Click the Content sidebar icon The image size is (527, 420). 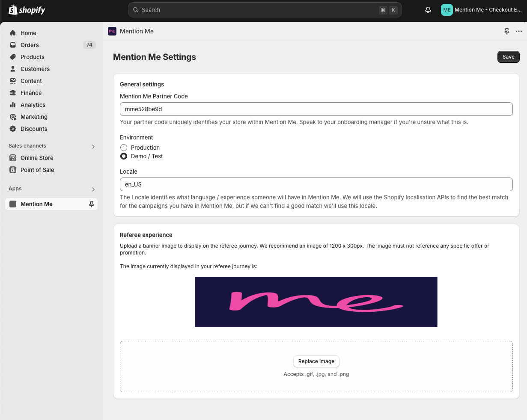(13, 81)
